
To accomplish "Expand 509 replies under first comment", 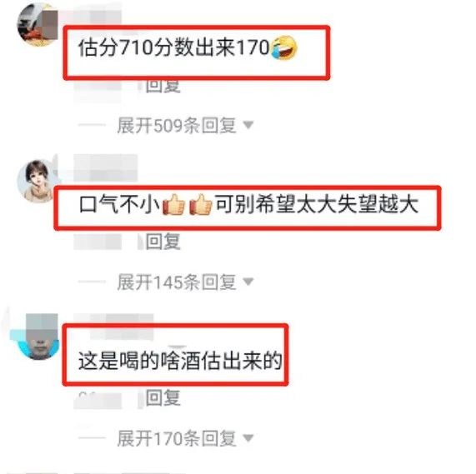I will [x=177, y=125].
